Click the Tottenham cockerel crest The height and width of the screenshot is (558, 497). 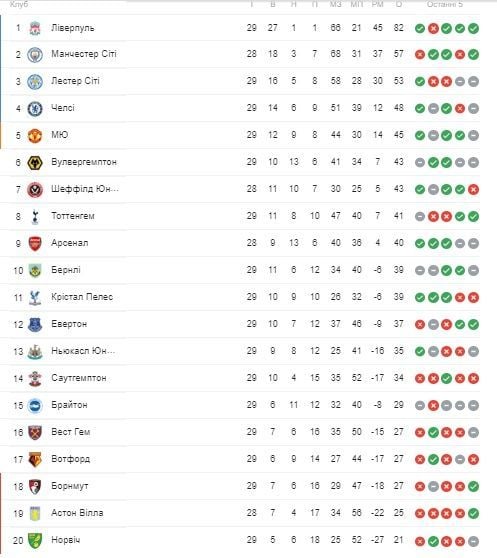[x=35, y=217]
